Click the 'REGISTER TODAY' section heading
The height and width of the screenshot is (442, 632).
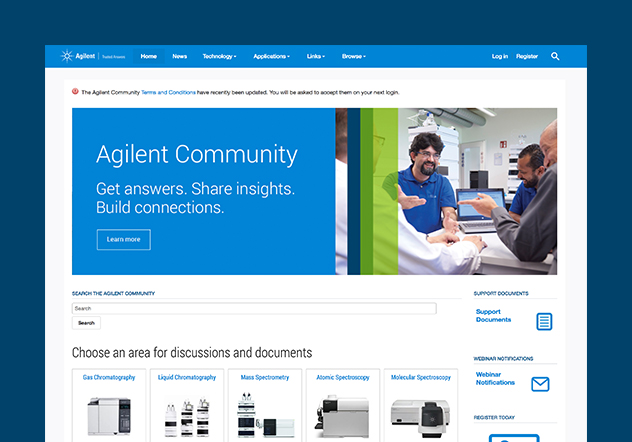pyautogui.click(x=494, y=417)
